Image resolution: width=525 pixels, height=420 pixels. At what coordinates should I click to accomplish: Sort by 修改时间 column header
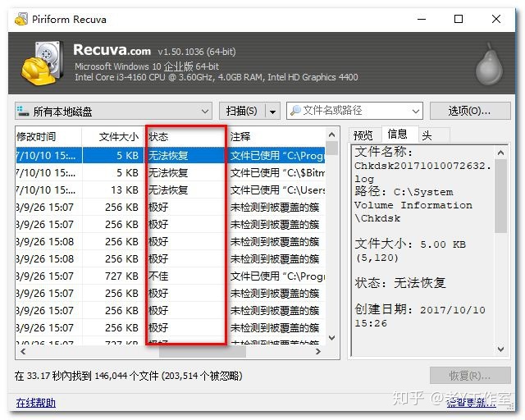pyautogui.click(x=48, y=137)
